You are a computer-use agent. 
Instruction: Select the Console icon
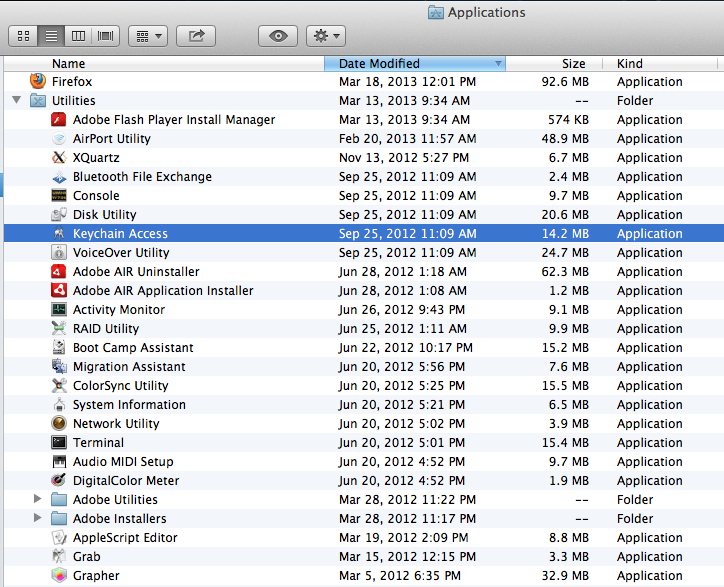59,195
